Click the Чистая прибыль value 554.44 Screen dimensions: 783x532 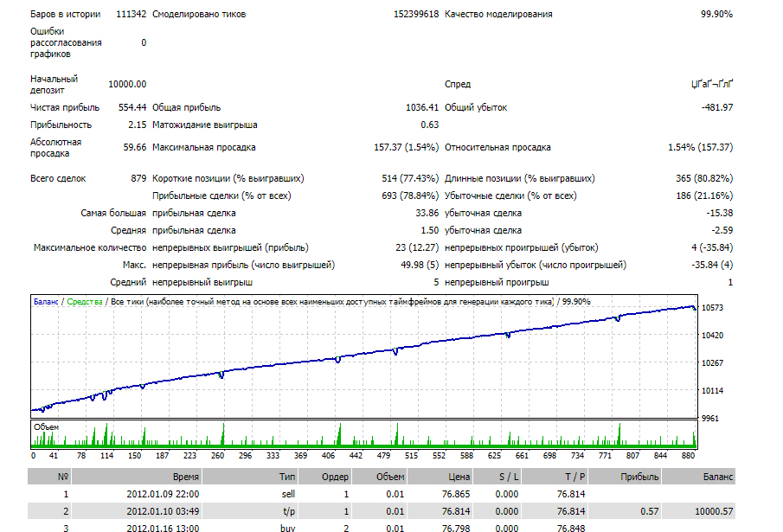pos(132,107)
